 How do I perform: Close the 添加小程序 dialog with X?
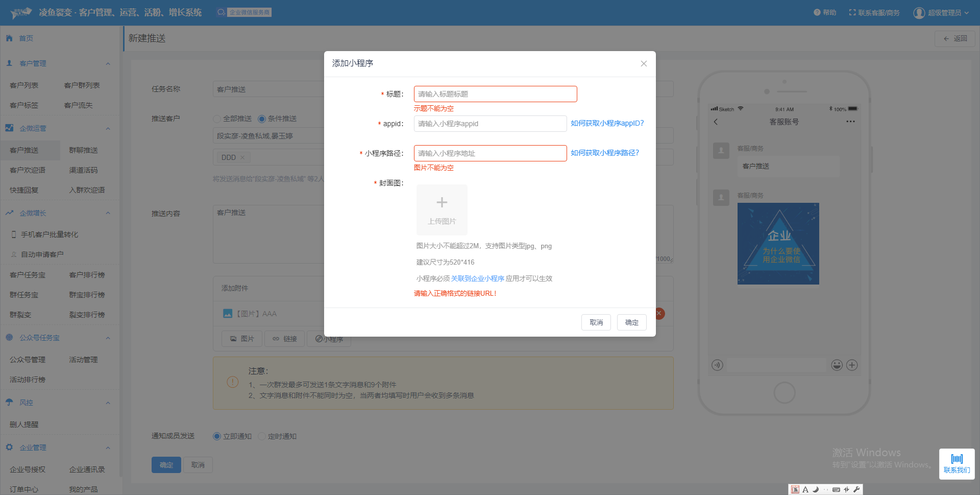pyautogui.click(x=644, y=64)
